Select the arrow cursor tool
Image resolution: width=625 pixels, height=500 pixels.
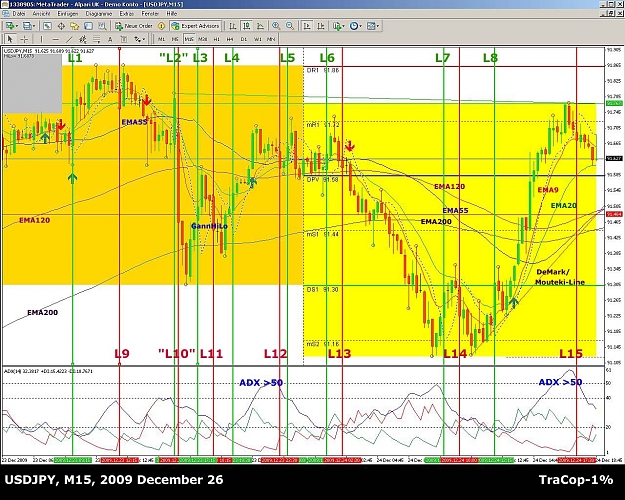[10, 39]
